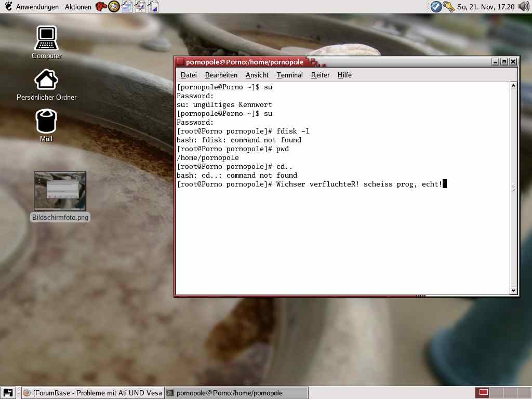Maximize the terminal window

(504, 62)
